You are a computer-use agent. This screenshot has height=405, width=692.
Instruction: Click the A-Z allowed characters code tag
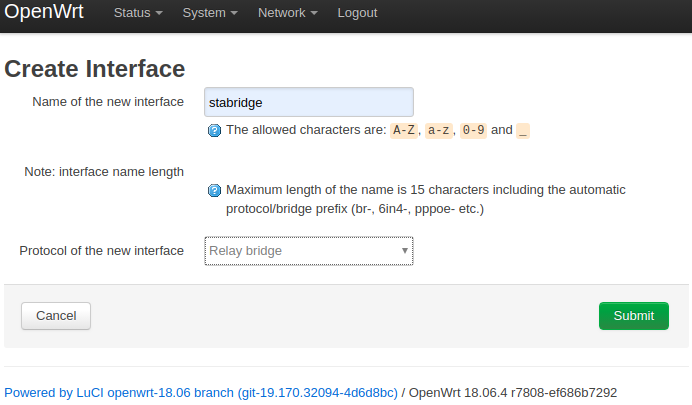[404, 130]
